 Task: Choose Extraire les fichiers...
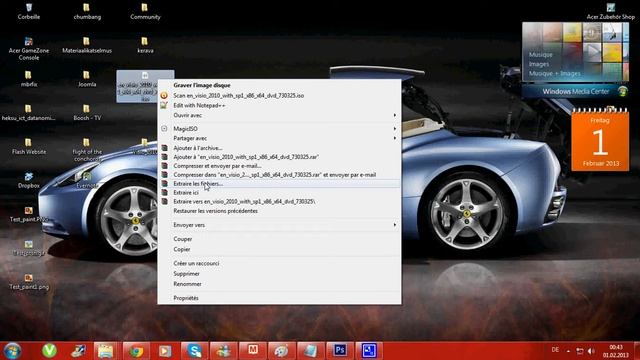[x=279, y=184]
